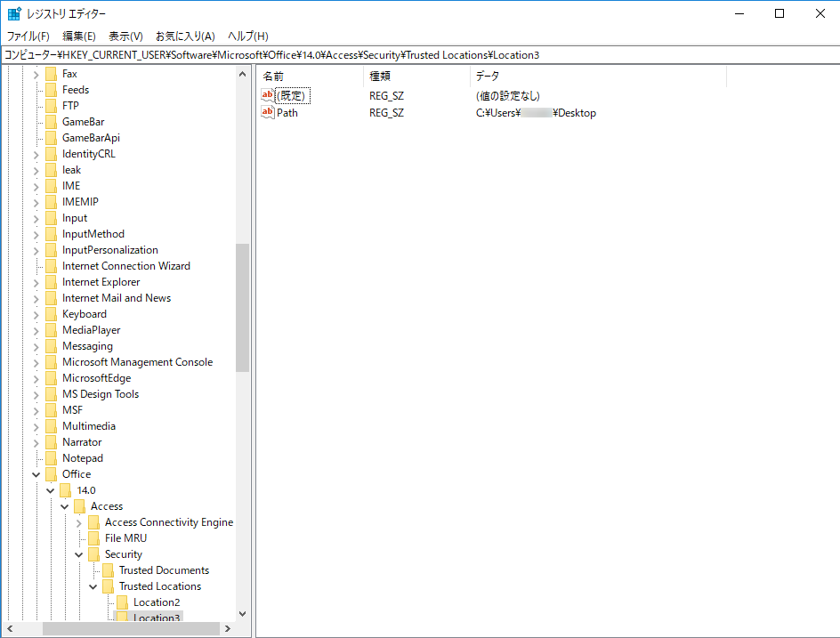Click the Internet Explorer folder icon
The height and width of the screenshot is (638, 840).
click(52, 282)
